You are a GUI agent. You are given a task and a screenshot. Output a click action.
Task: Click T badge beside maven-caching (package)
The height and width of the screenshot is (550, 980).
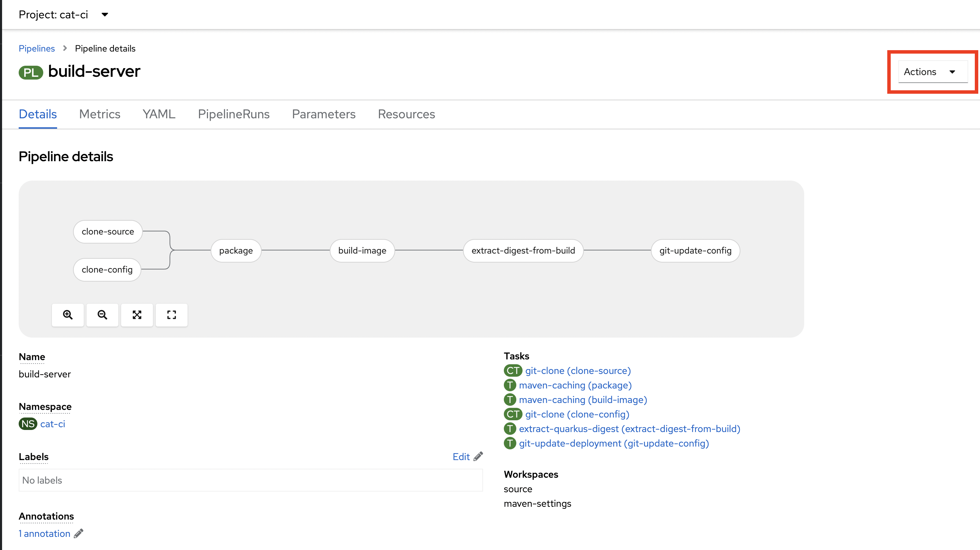click(x=510, y=385)
